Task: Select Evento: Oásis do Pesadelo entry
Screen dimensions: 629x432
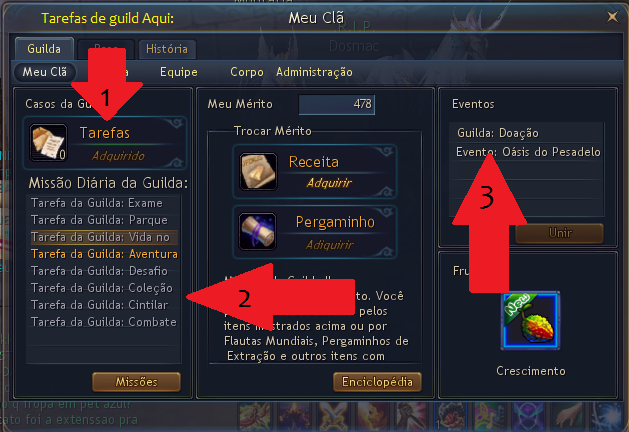Action: tap(527, 152)
